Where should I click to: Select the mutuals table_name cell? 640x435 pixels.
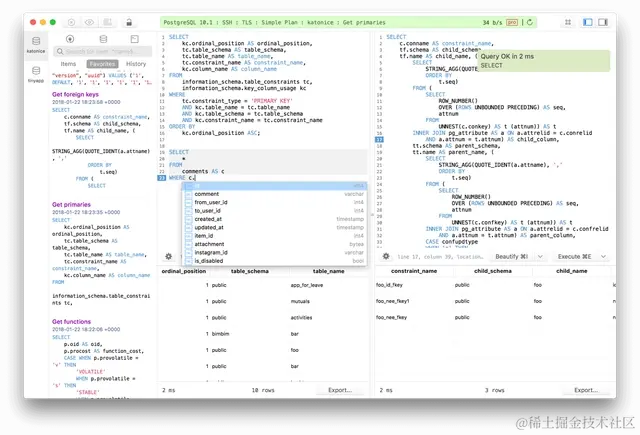click(300, 302)
